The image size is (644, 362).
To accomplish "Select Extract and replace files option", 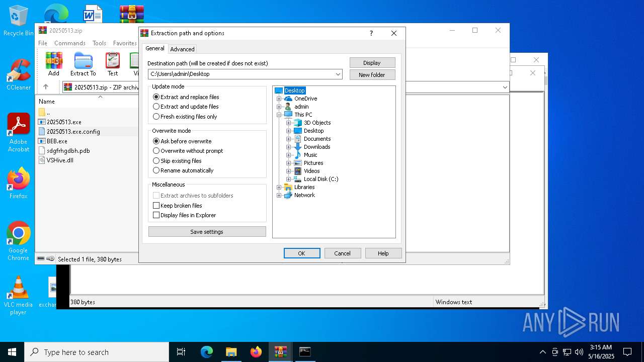I will pos(186,97).
